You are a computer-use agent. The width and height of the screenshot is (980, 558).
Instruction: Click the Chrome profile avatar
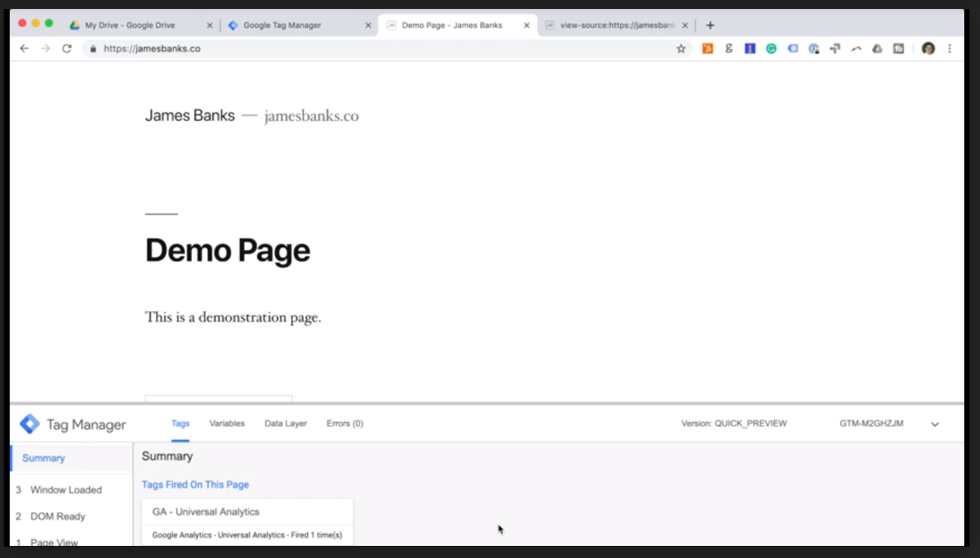(928, 47)
